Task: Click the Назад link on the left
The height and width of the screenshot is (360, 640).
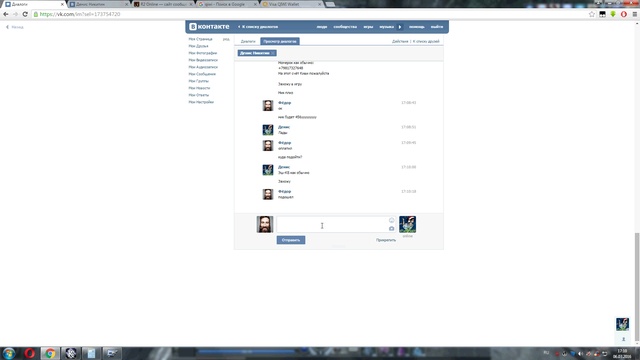Action: [15, 27]
